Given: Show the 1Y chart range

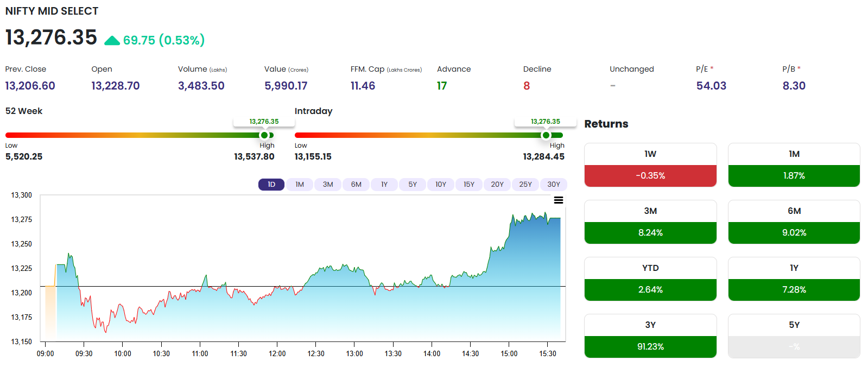Looking at the screenshot, I should click(384, 185).
